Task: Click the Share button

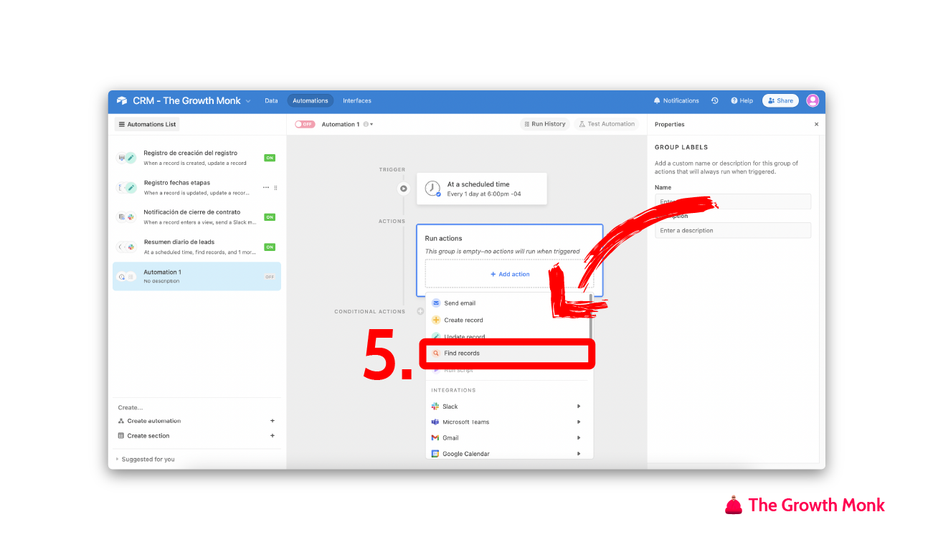Action: pyautogui.click(x=780, y=100)
